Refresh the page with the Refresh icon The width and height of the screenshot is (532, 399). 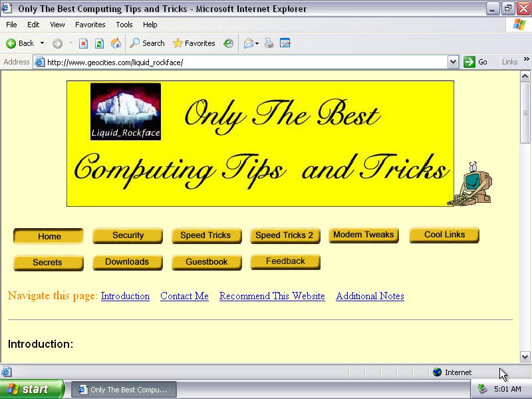[x=99, y=43]
